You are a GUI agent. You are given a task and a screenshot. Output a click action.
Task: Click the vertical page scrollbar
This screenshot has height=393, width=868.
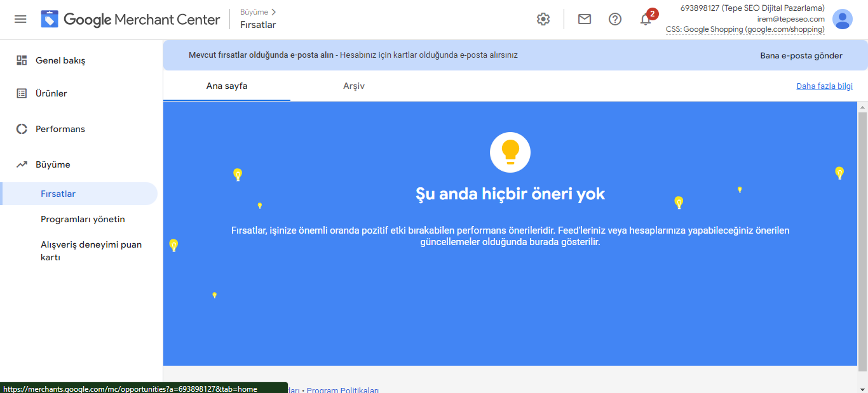(x=862, y=241)
